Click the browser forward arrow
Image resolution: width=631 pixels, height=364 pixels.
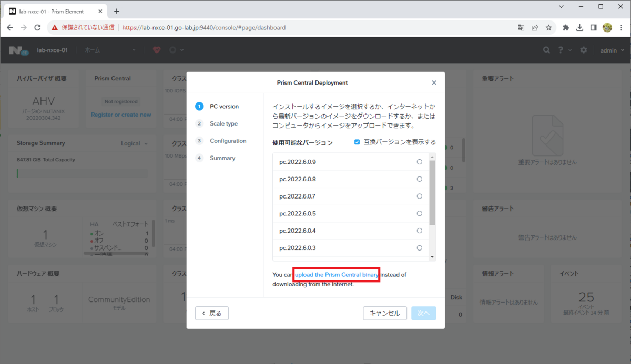(24, 27)
